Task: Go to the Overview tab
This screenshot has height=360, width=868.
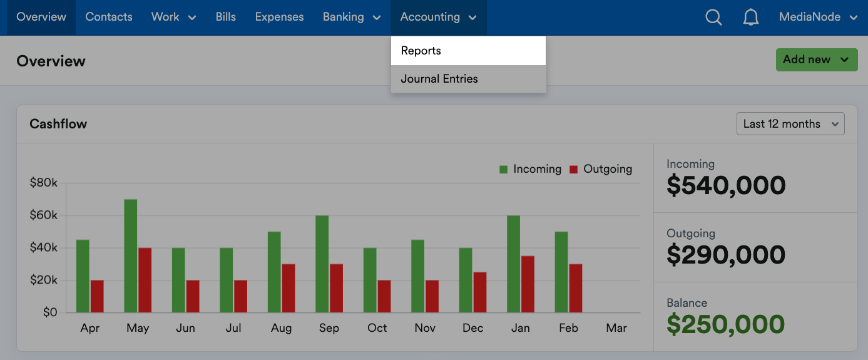Action: (x=41, y=18)
